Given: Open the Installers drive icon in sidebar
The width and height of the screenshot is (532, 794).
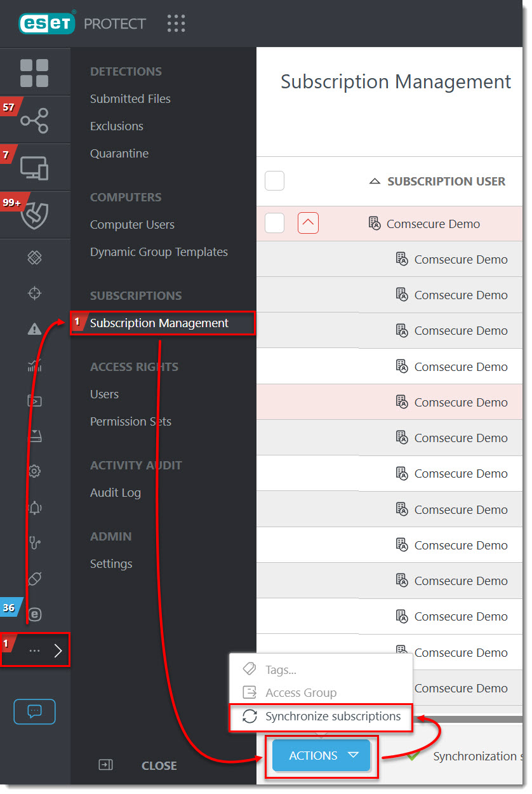Looking at the screenshot, I should (34, 436).
